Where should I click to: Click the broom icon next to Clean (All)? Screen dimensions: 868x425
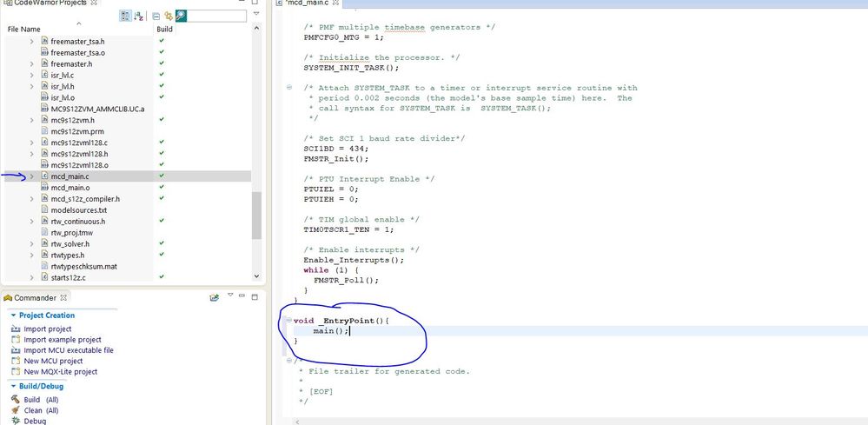point(15,410)
